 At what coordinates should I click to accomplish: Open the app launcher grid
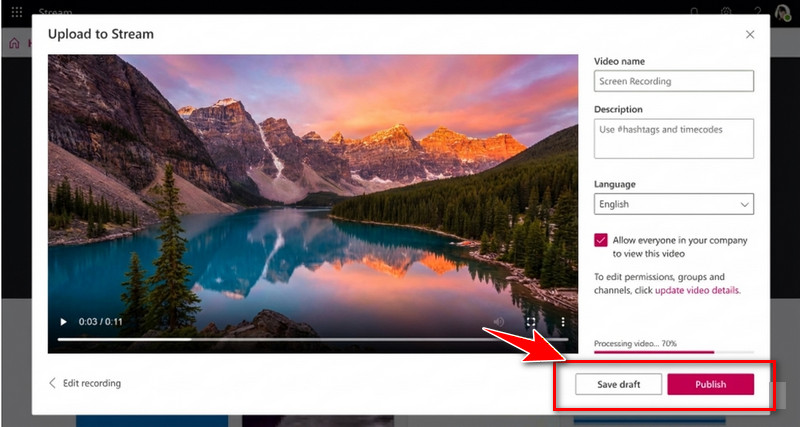(x=16, y=12)
